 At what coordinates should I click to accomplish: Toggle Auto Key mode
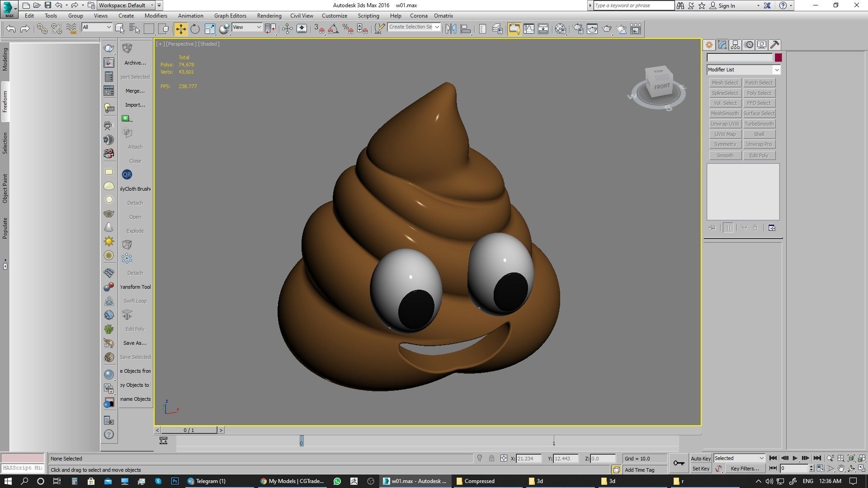[x=701, y=458]
